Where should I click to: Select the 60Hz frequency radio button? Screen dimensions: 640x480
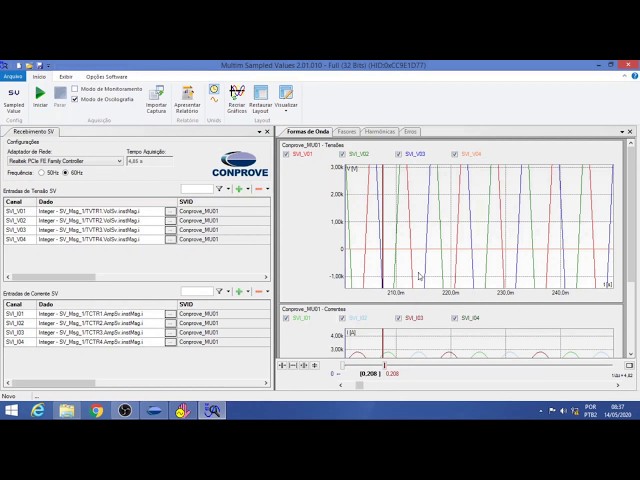tap(65, 173)
